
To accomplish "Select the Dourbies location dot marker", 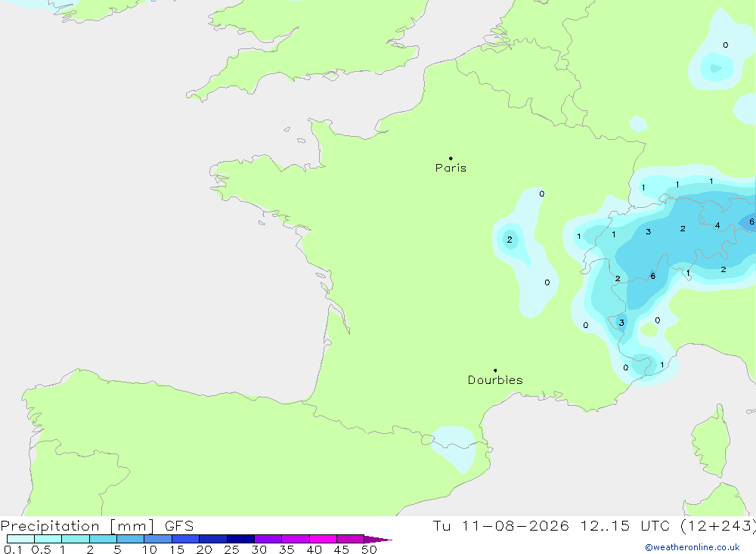I will click(495, 370).
